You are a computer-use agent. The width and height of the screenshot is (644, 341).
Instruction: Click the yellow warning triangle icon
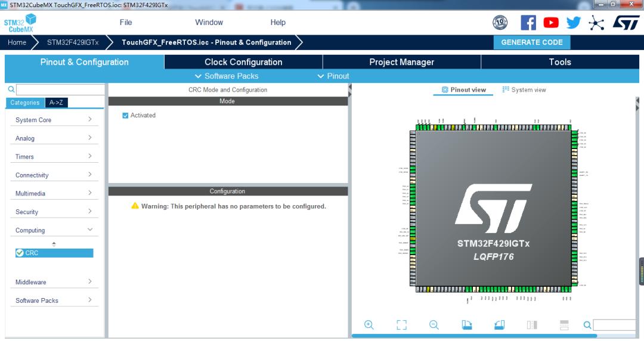[135, 206]
